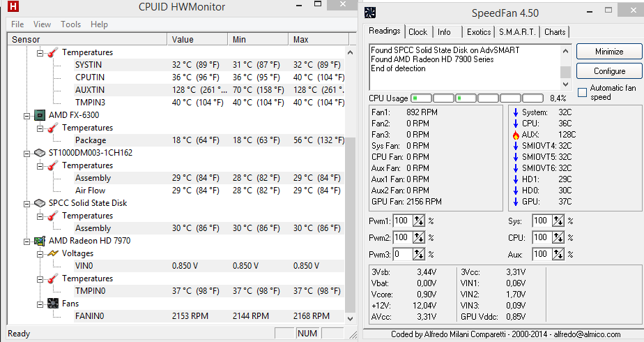The width and height of the screenshot is (644, 342).
Task: Click the SpeedFan fan icon in title bar
Action: click(x=369, y=13)
